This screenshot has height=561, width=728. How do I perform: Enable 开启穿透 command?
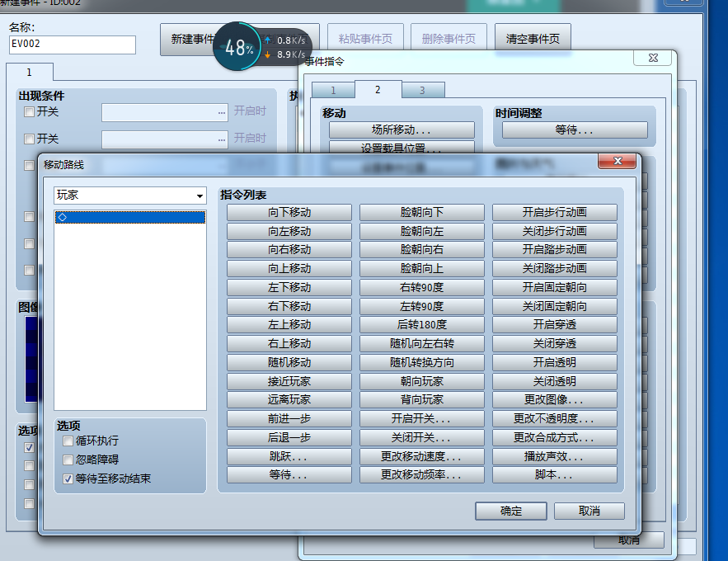tap(555, 324)
